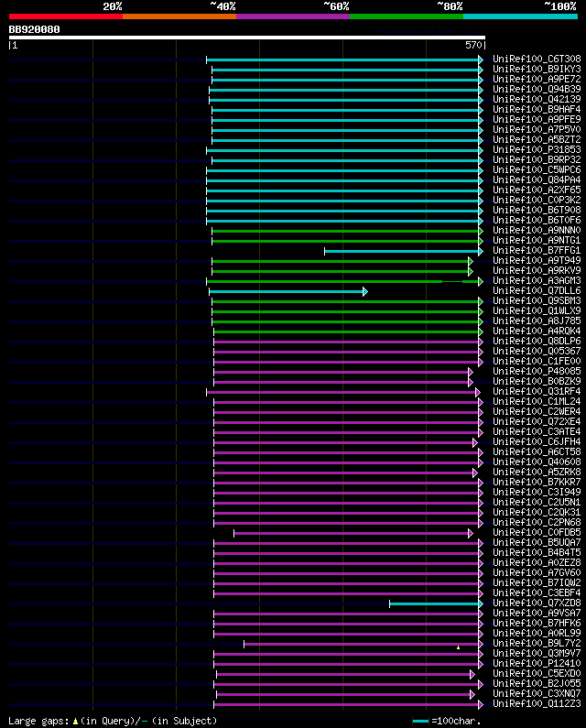Select the UniRef100_A4RQK4 label
This screenshot has width=586, height=728.
click(537, 331)
